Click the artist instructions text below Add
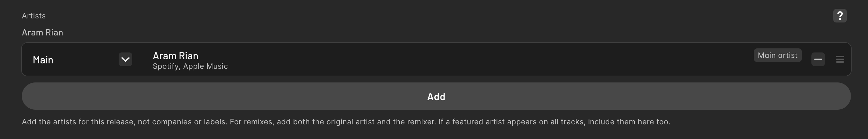Viewport: 868px width, 139px height. pyautogui.click(x=346, y=122)
